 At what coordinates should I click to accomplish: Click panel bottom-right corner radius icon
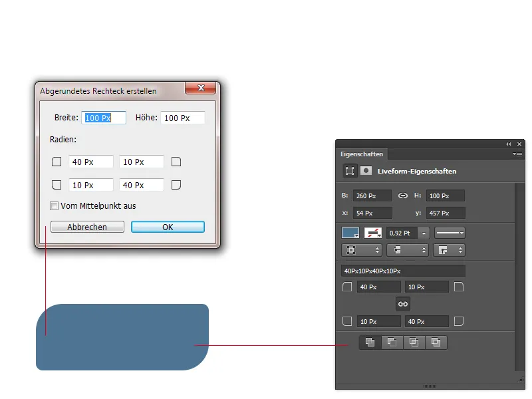pyautogui.click(x=459, y=321)
